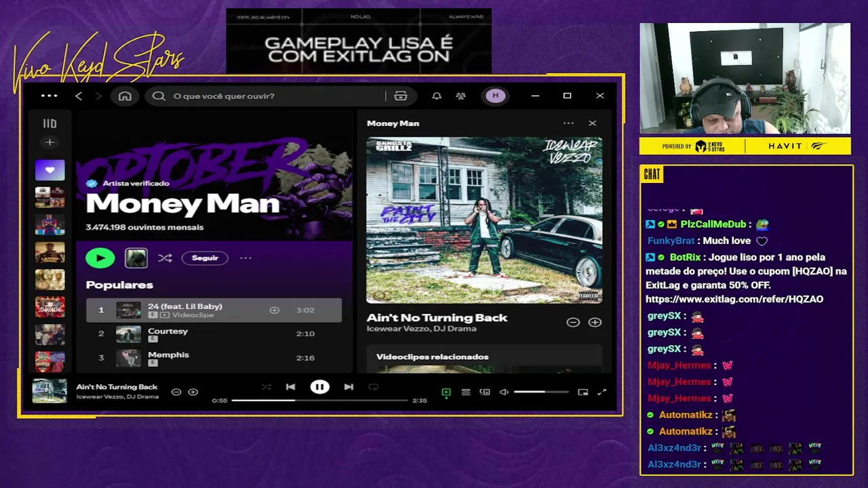Open more options in the Money Man panel header
Screen dimensions: 868x488
click(568, 123)
